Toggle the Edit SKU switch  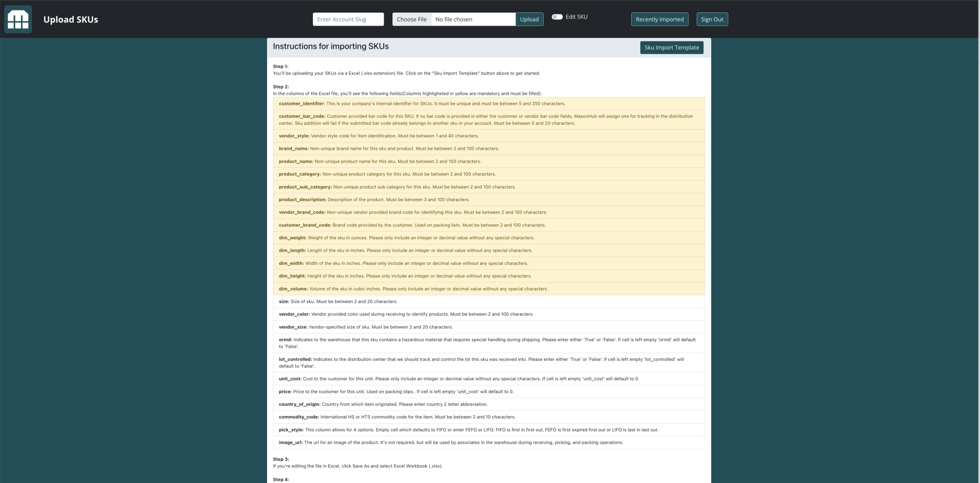tap(557, 16)
